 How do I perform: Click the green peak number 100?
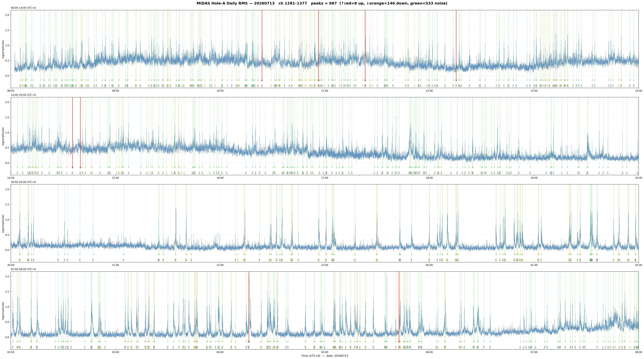pyautogui.click(x=284, y=86)
